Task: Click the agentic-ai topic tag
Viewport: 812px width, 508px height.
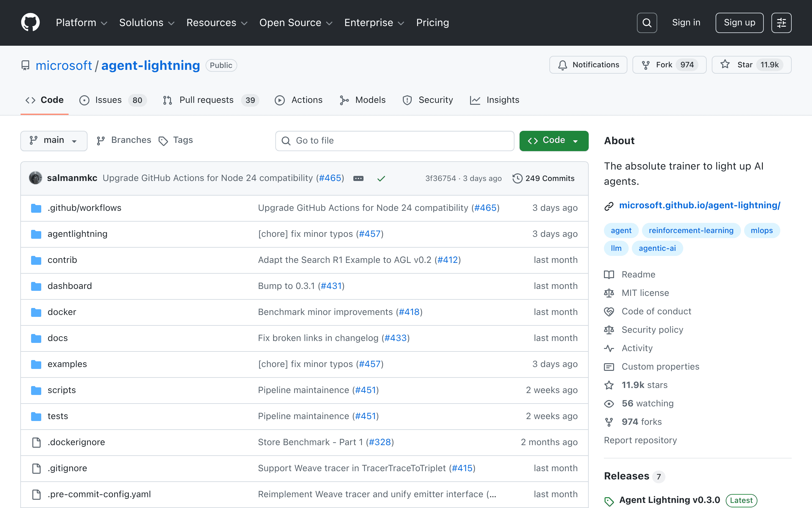Action: tap(657, 248)
